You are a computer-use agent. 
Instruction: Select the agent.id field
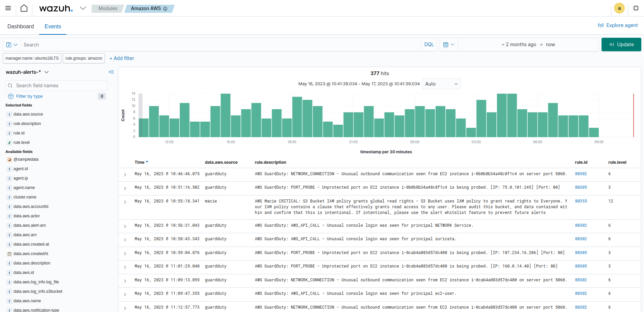click(21, 169)
